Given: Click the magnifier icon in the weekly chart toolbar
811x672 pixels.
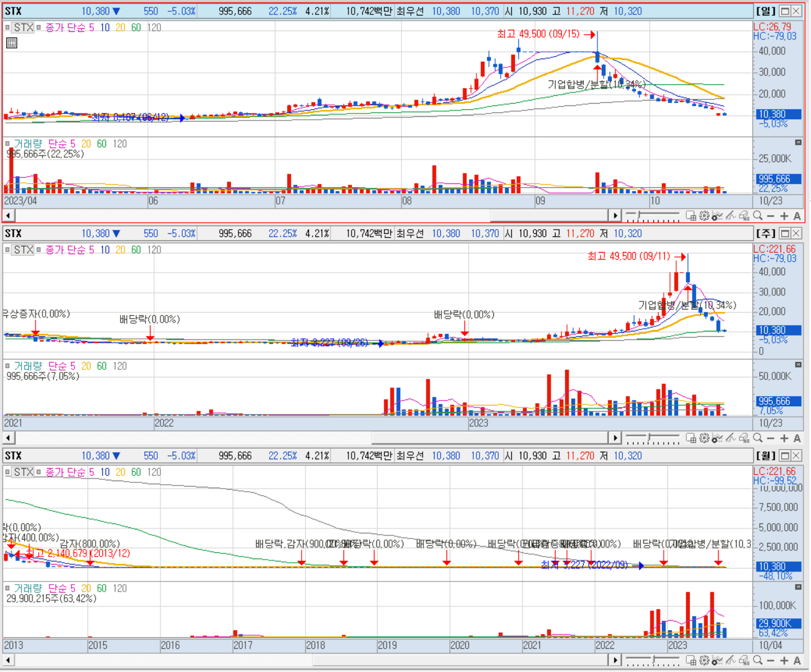Looking at the screenshot, I should click(x=758, y=438).
